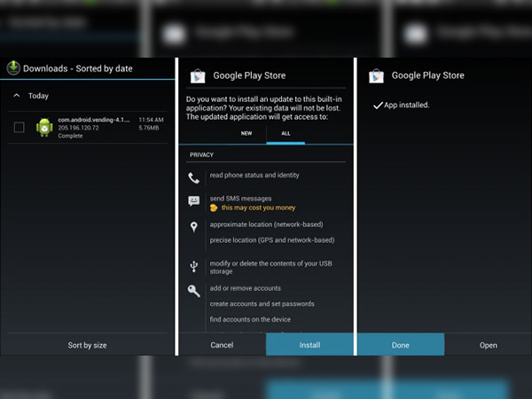
Task: Tap Cancel in the install dialog
Action: point(222,345)
